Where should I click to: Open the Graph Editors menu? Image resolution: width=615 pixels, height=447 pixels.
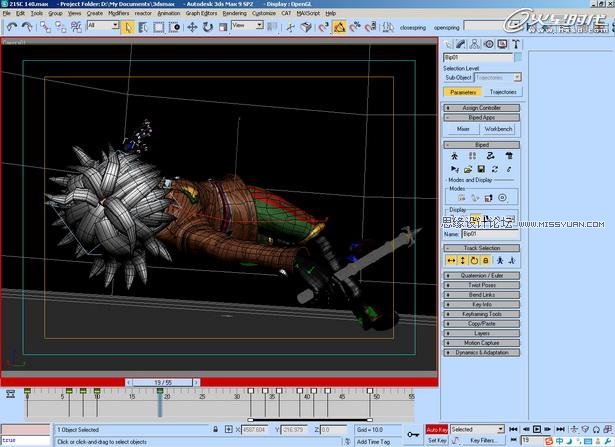point(201,13)
